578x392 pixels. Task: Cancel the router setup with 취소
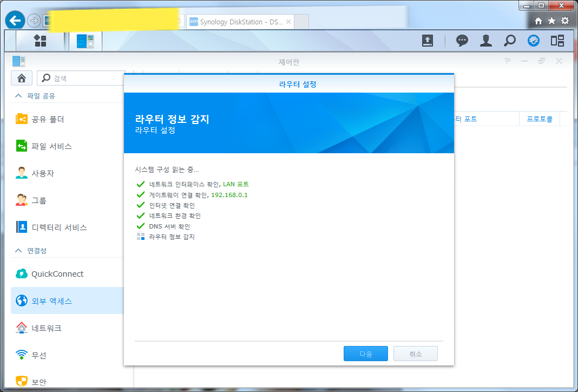pos(415,354)
